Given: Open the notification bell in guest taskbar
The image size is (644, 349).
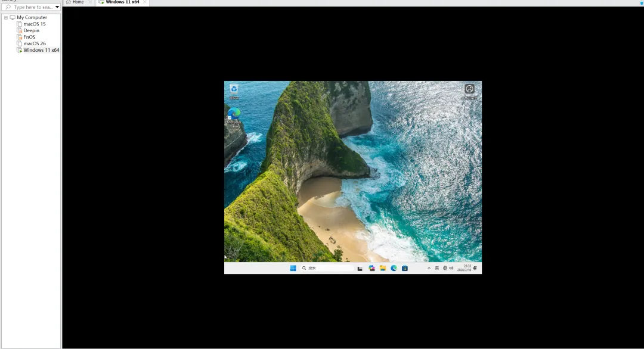Looking at the screenshot, I should (x=475, y=268).
